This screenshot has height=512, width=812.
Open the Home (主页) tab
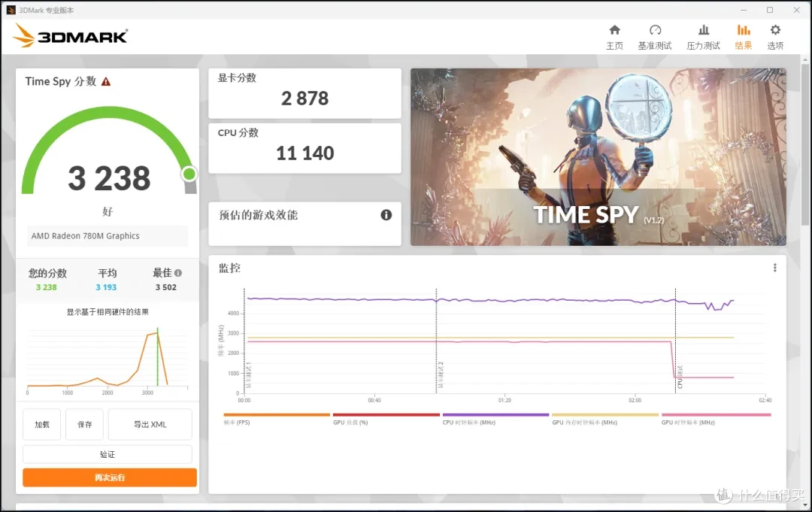coord(614,38)
